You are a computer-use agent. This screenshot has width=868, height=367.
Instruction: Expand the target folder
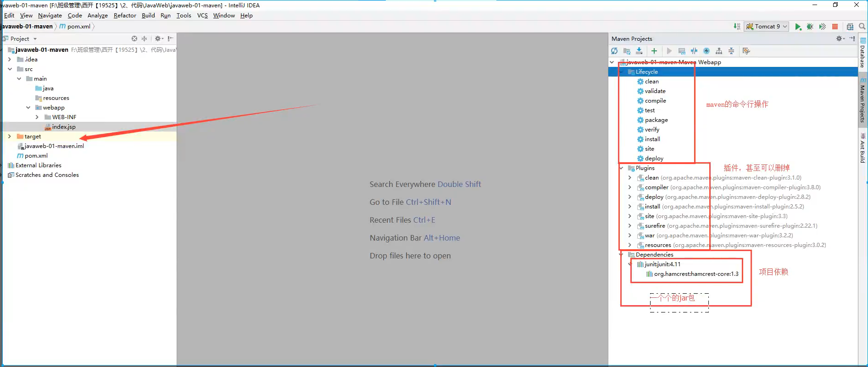click(x=10, y=137)
